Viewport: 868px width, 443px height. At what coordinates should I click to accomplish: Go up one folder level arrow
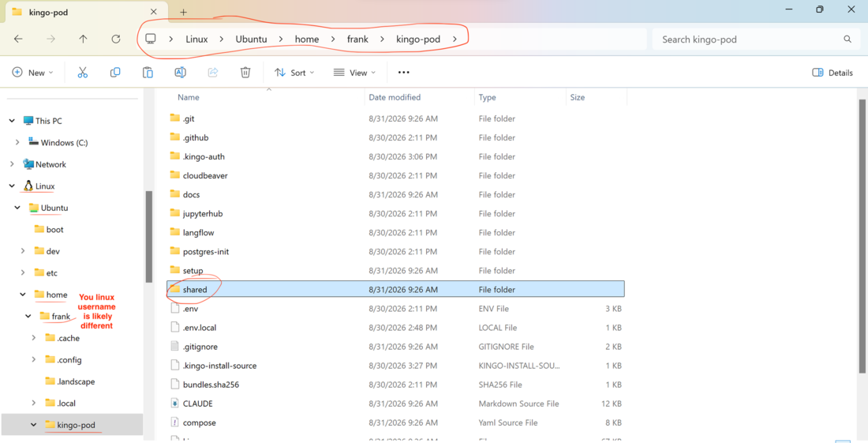pyautogui.click(x=83, y=39)
